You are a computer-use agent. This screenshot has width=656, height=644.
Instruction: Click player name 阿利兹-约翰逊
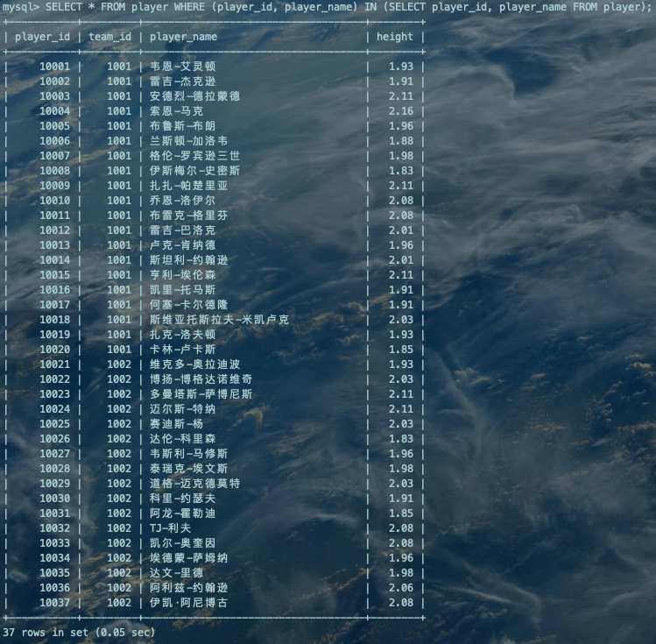(x=188, y=588)
